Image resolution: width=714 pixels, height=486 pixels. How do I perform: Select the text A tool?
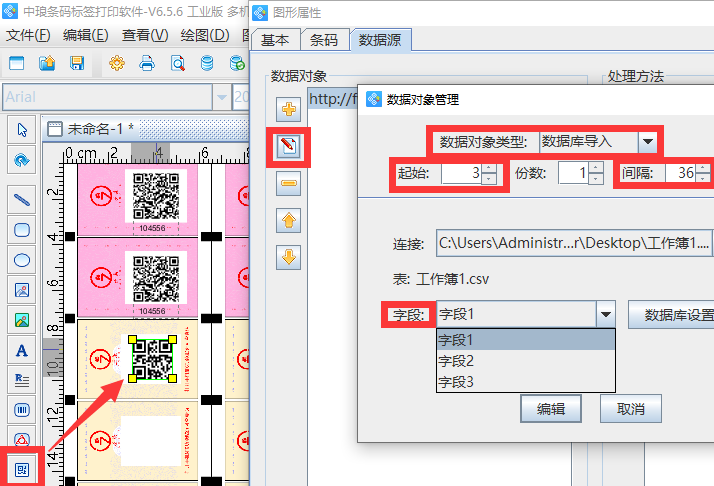[21, 351]
